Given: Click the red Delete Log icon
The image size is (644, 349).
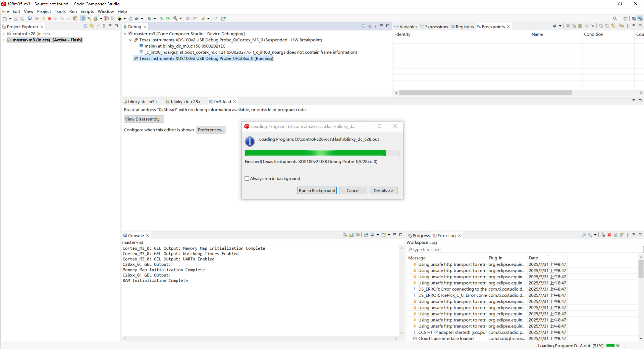Looking at the screenshot, I should [x=609, y=235].
